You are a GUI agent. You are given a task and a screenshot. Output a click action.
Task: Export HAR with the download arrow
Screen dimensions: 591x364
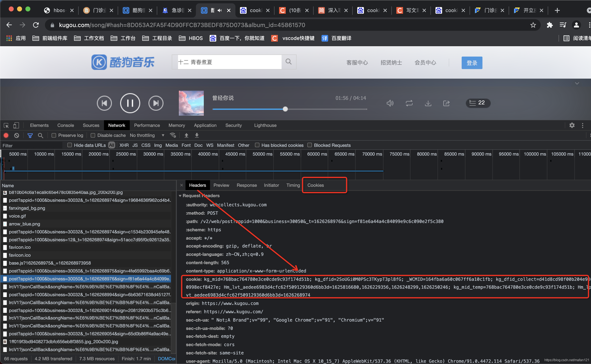click(197, 135)
